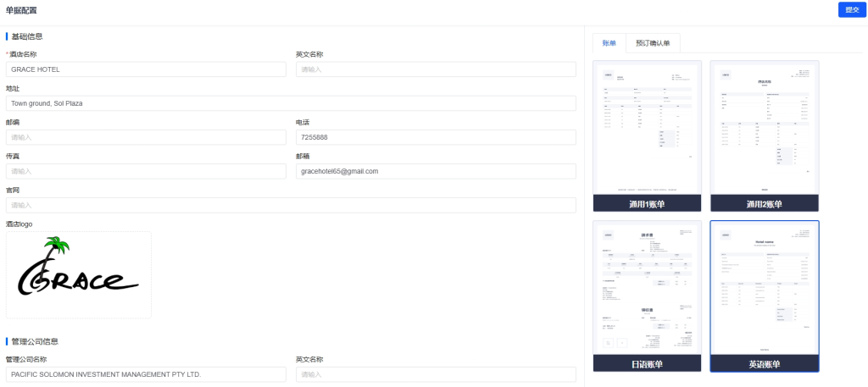Click the 地址 field showing Town ground
This screenshot has width=868, height=387.
[x=291, y=103]
